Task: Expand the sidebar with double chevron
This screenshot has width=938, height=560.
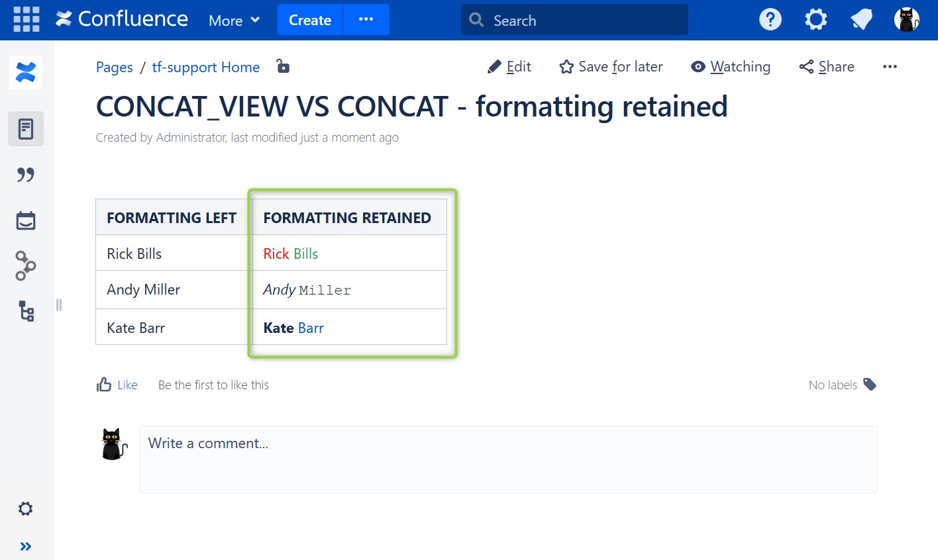Action: coord(25,546)
